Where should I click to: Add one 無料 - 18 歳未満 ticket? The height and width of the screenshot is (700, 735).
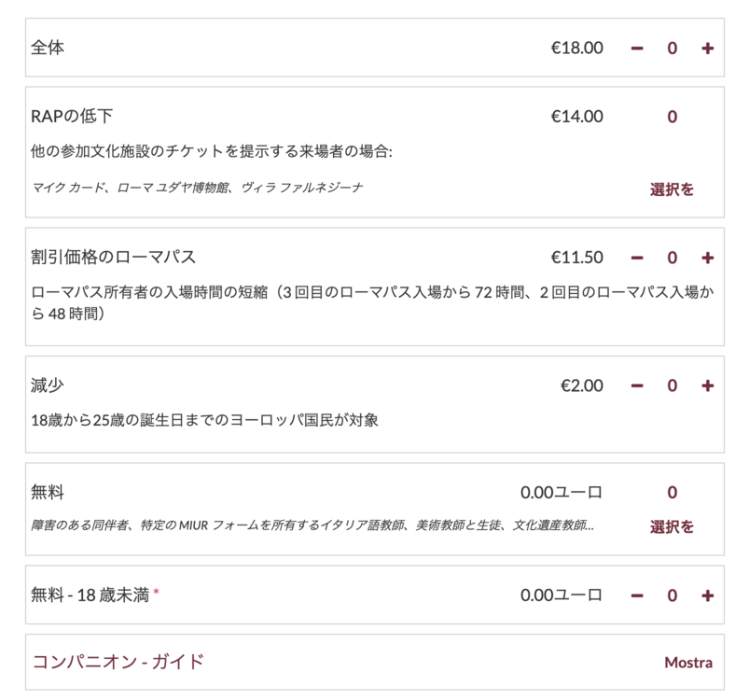(707, 595)
